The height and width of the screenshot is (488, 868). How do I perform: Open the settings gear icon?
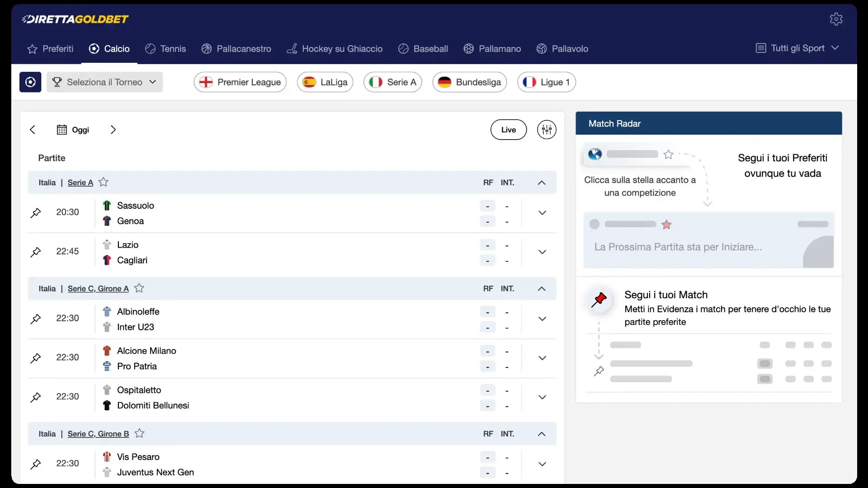pos(836,19)
